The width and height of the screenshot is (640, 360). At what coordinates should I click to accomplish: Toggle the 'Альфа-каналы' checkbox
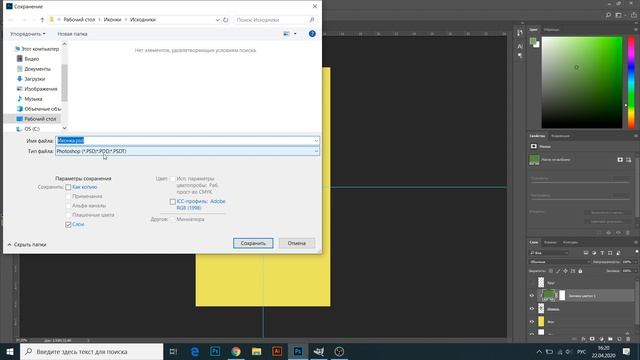click(68, 206)
